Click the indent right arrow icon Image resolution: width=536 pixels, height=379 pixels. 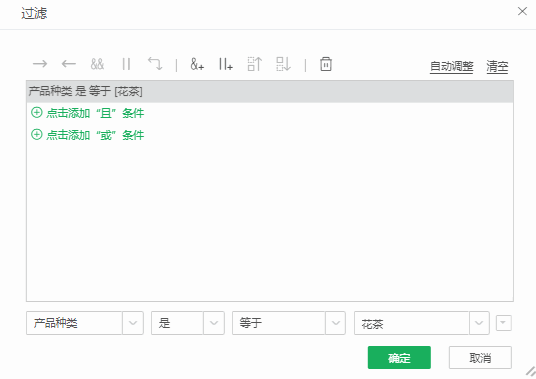click(x=40, y=64)
